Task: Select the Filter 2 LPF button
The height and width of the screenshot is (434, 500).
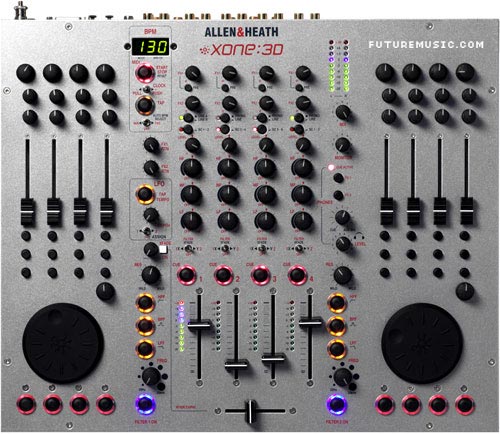Action: point(337,349)
